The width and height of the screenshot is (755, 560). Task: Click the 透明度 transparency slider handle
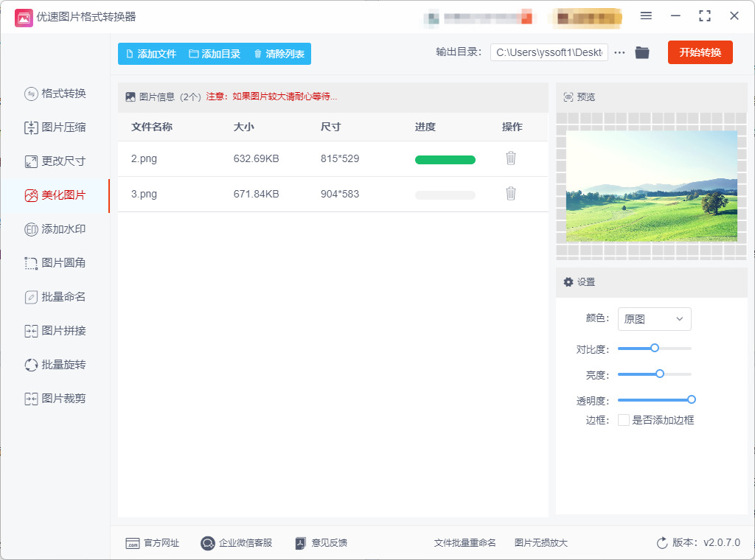pyautogui.click(x=692, y=399)
